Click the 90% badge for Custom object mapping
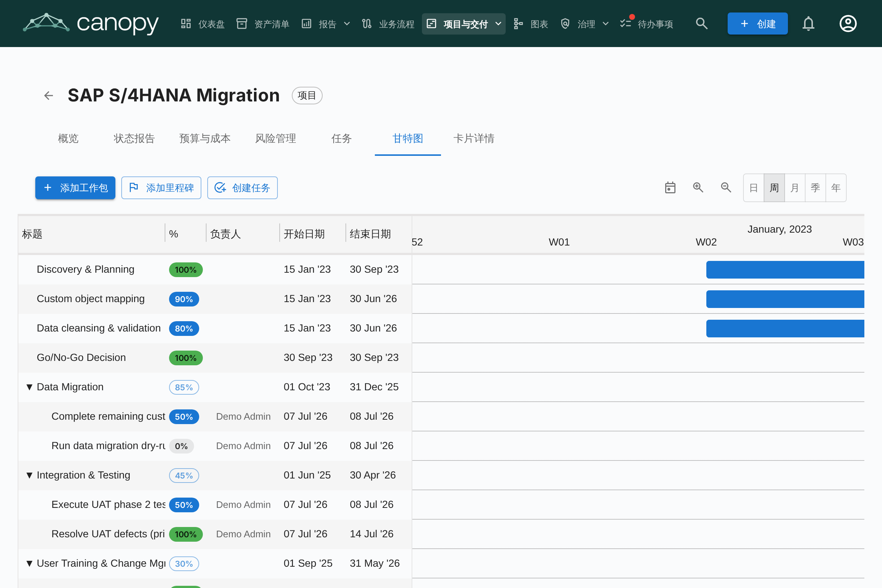Screen dimensions: 882x588 [184, 299]
